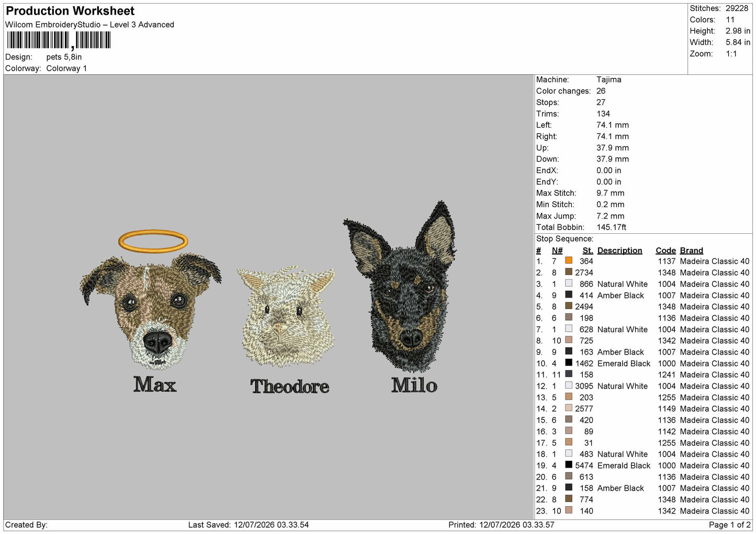This screenshot has width=756, height=534.
Task: Click 'Wilcom EmbroideryStudio – Level 3 Advanced' text
Action: point(89,25)
